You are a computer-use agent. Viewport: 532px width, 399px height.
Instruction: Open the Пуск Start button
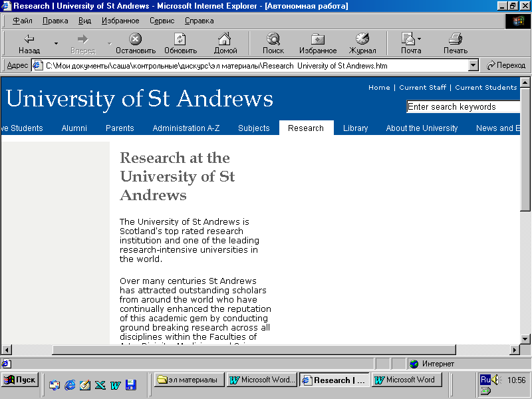20,380
